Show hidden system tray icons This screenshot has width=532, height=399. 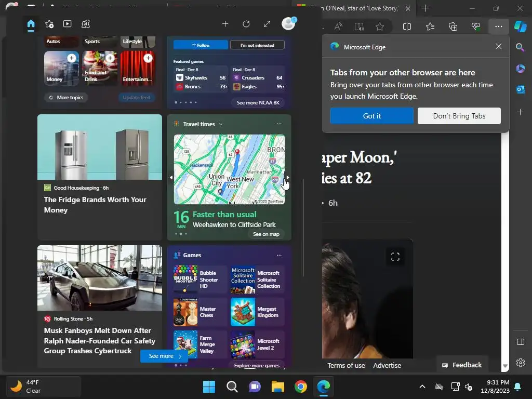(422, 387)
